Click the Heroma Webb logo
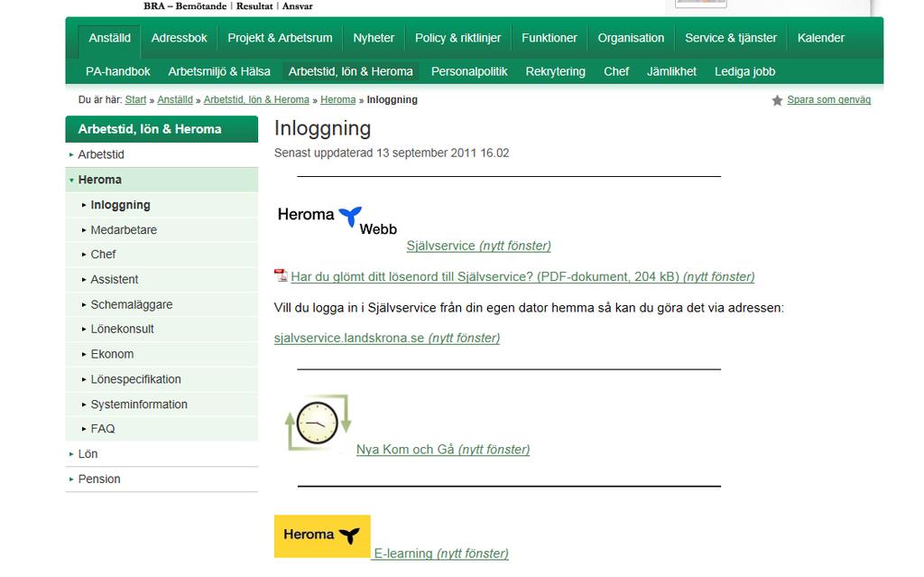This screenshot has height=577, width=924. (337, 220)
